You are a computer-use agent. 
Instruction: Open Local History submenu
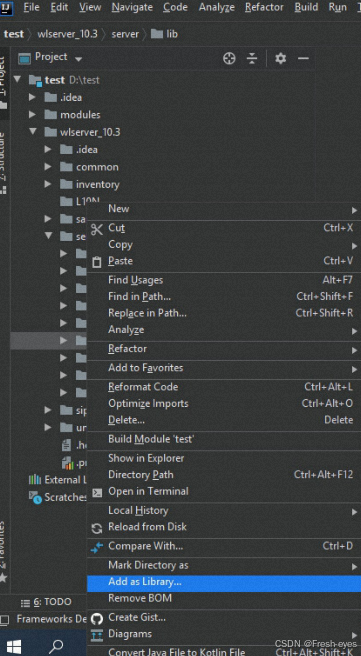point(224,511)
